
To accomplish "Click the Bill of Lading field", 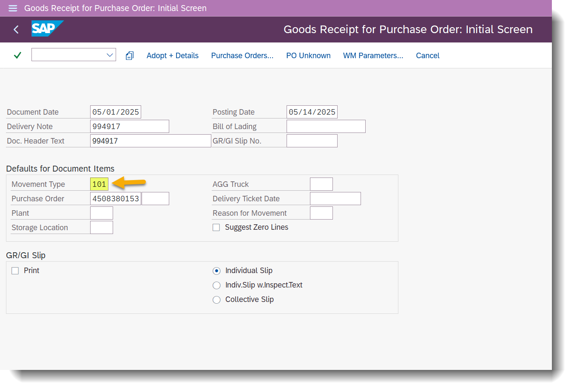I will point(326,126).
